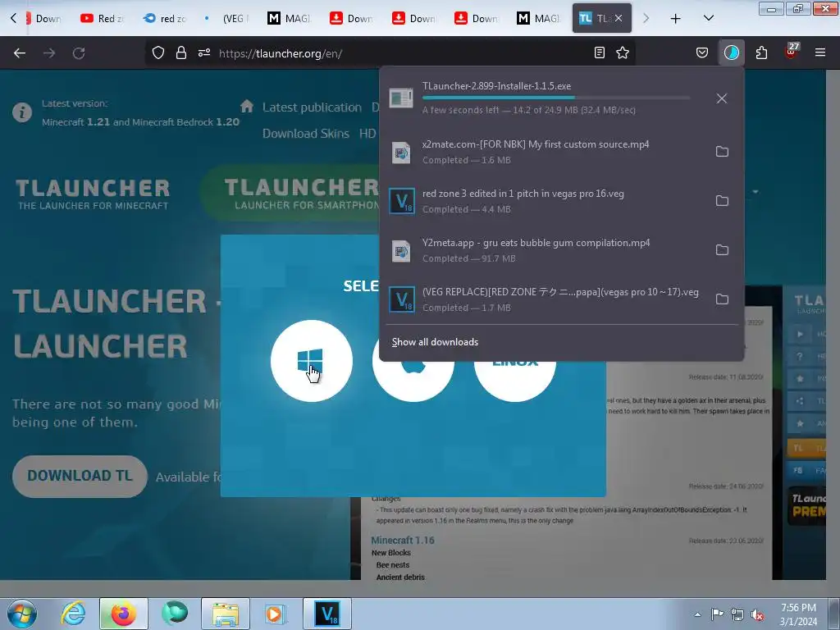Select the Windows OS download circle
This screenshot has height=630, width=840.
pyautogui.click(x=311, y=361)
